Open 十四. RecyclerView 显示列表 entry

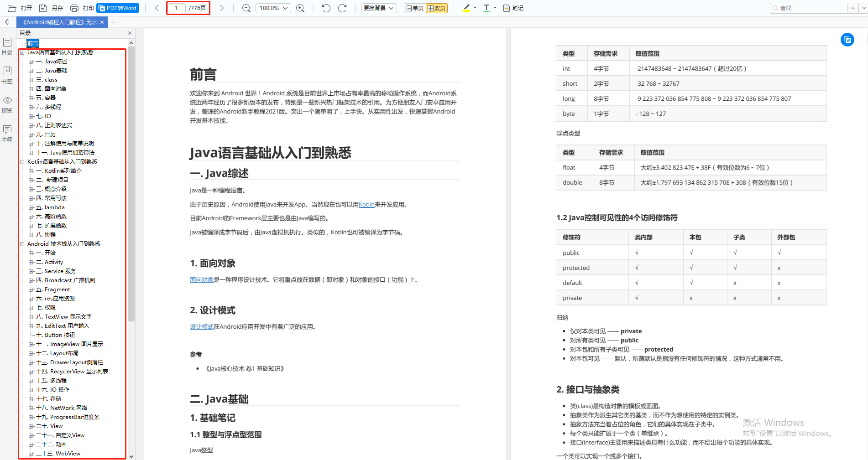click(72, 372)
